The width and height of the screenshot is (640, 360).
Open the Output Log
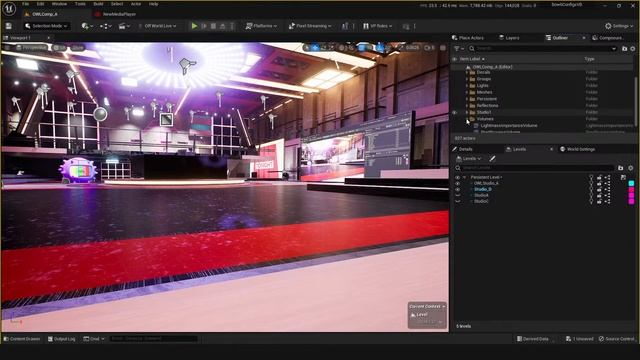coord(62,339)
